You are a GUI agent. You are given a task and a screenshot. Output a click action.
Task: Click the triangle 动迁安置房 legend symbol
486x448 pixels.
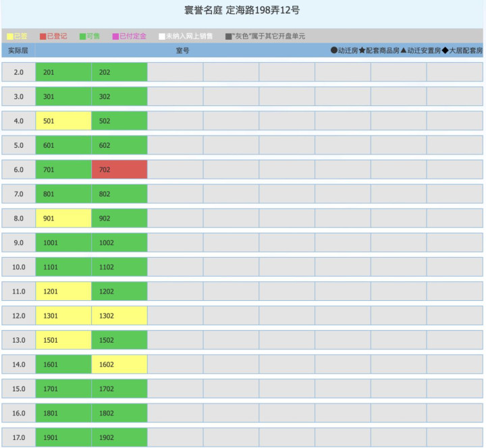[x=404, y=51]
